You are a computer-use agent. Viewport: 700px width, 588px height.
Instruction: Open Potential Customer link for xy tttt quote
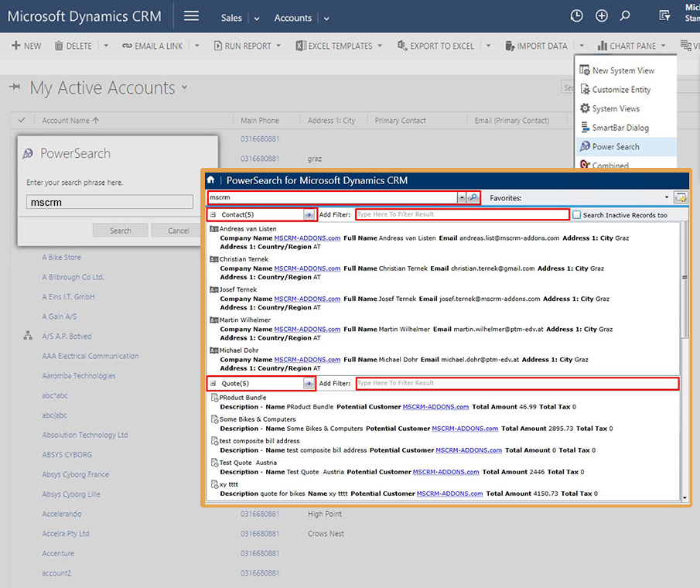pos(449,494)
